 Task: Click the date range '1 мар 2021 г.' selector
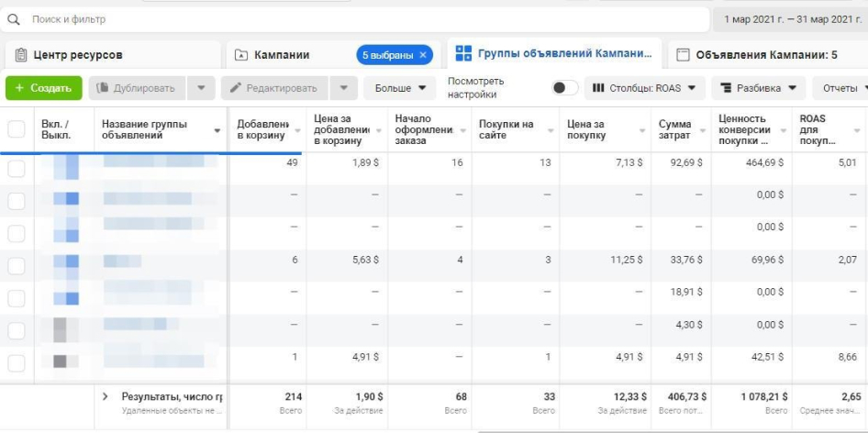(x=789, y=18)
